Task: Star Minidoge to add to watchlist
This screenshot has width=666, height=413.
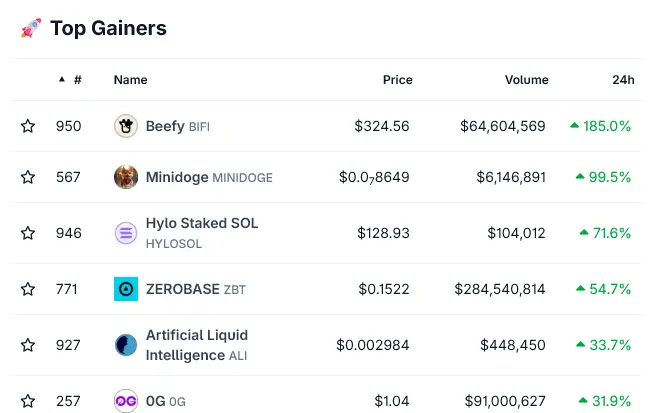Action: 28,177
